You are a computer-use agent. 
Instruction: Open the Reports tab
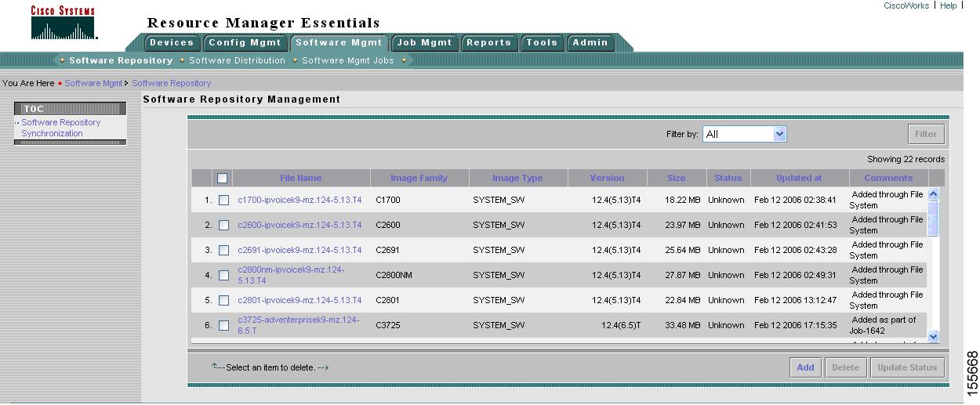(x=488, y=42)
